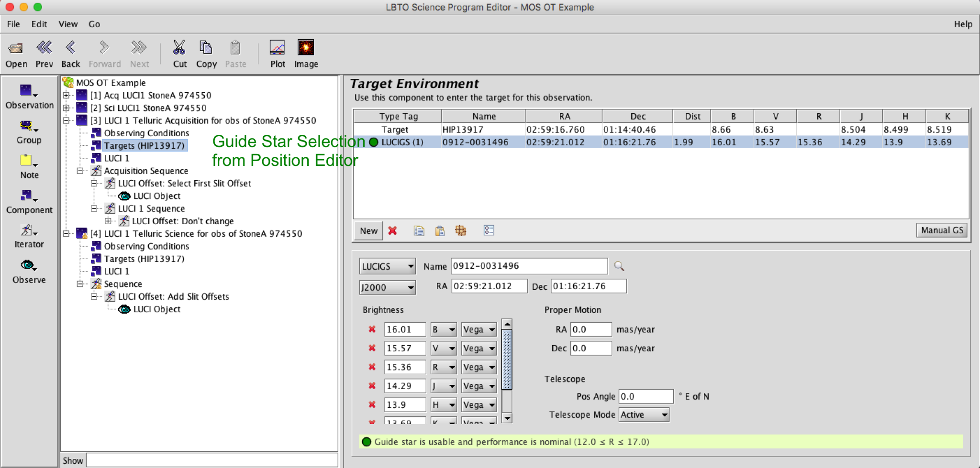Delete target with red X beside New
Image resolution: width=980 pixels, height=468 pixels.
coord(392,231)
